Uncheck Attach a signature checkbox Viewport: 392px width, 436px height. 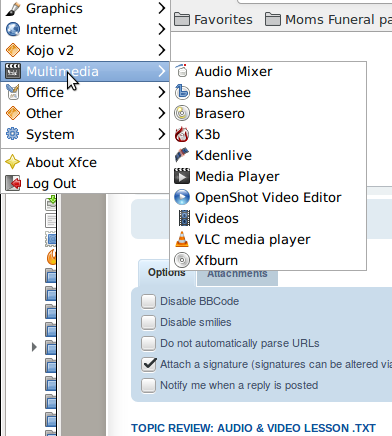pos(148,364)
